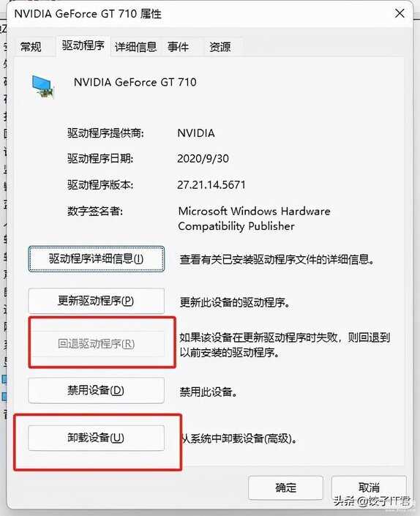
Task: Click the 驱动程序提供商 NVIDIA value
Action: click(196, 133)
